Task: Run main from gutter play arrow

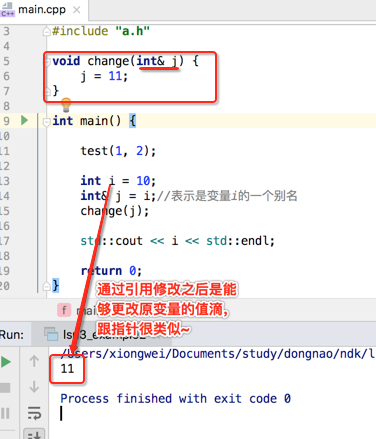Action: click(24, 120)
